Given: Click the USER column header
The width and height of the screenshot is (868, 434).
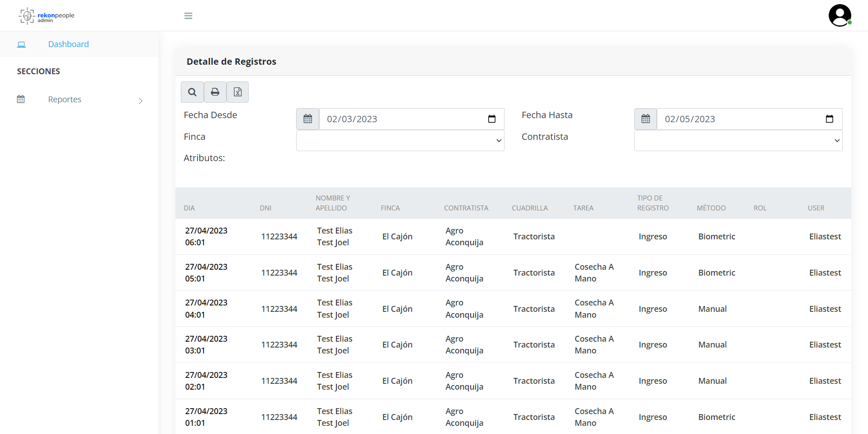Looking at the screenshot, I should point(816,208).
